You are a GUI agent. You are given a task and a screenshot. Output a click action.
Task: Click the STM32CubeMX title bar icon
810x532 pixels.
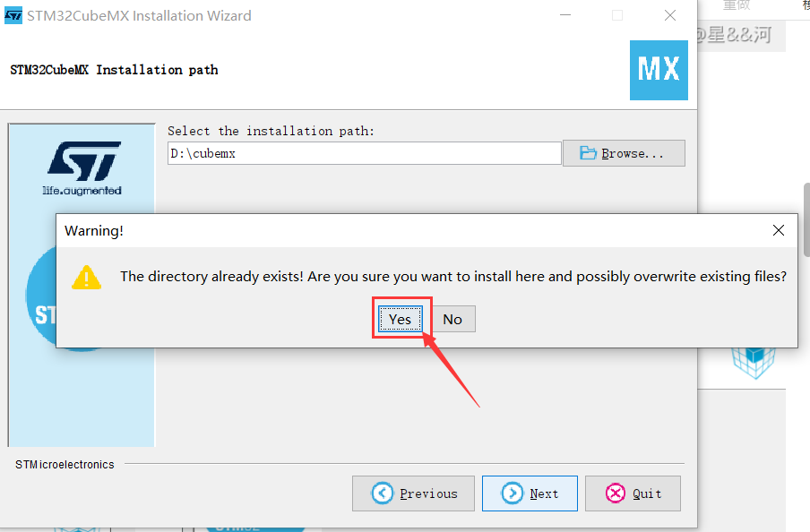click(13, 15)
